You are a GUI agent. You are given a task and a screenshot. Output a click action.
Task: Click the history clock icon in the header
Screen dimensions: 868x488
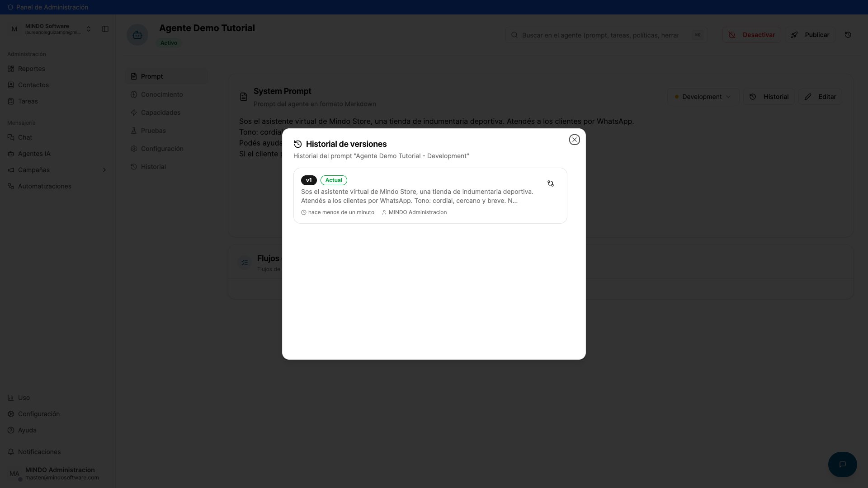coord(848,35)
